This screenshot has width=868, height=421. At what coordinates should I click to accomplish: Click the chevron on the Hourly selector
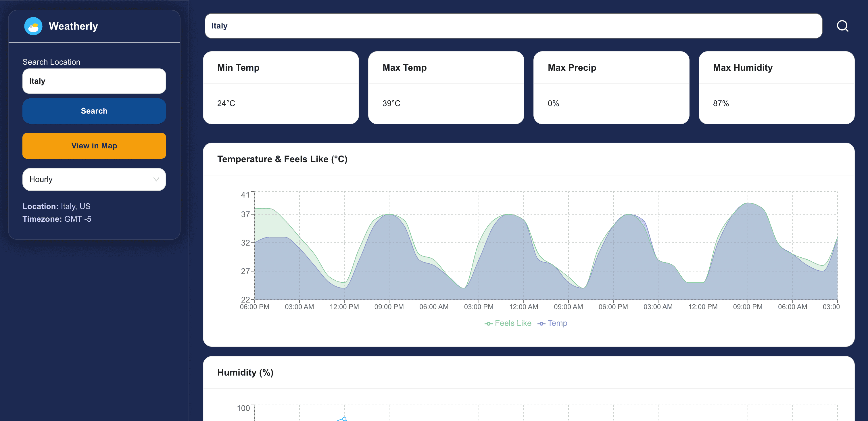point(156,179)
